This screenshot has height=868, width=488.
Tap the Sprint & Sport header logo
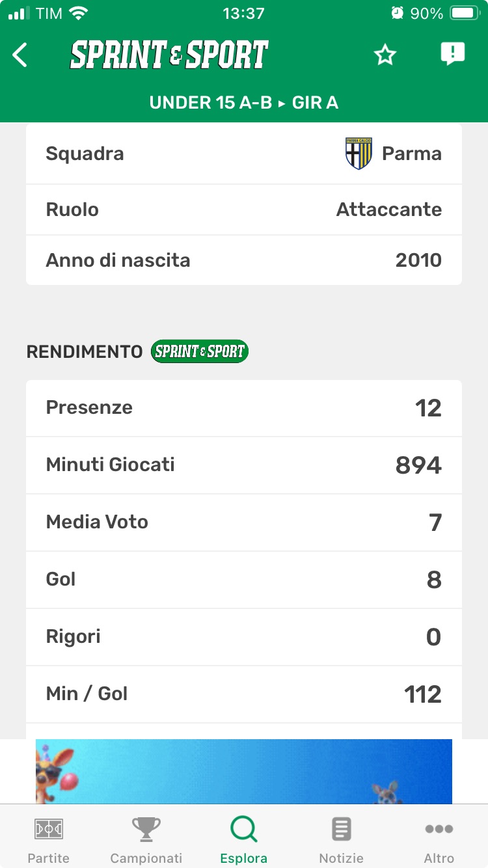[169, 55]
